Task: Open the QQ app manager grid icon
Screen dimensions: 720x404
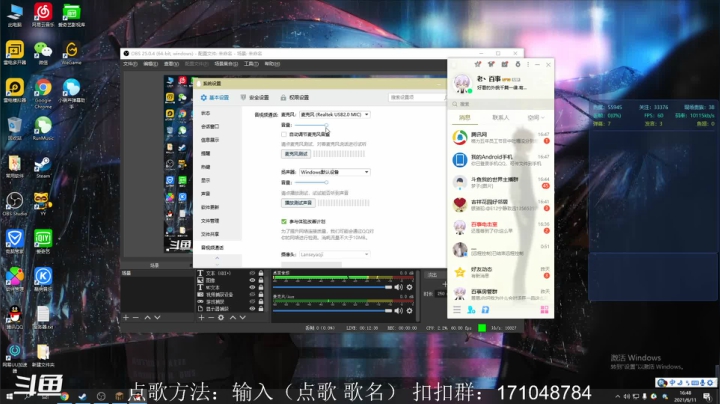Action: tap(544, 310)
